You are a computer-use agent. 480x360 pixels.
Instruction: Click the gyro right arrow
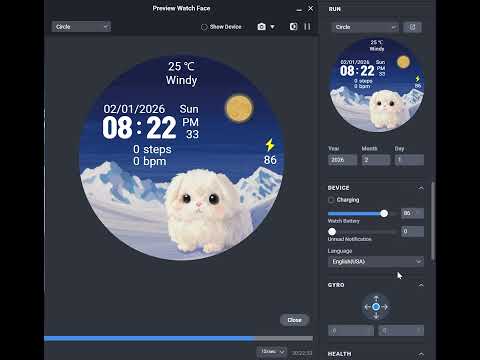pos(385,307)
